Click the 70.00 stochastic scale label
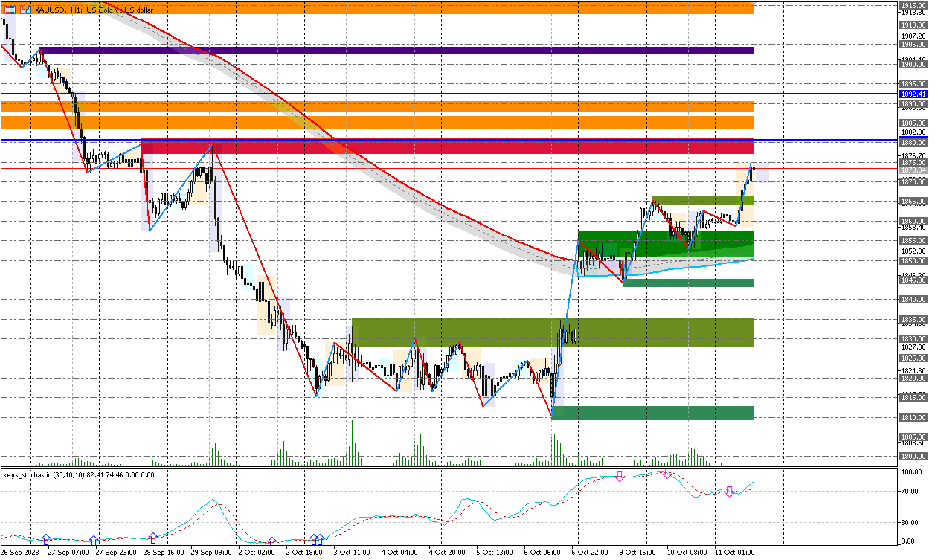The width and height of the screenshot is (935, 560). [910, 492]
